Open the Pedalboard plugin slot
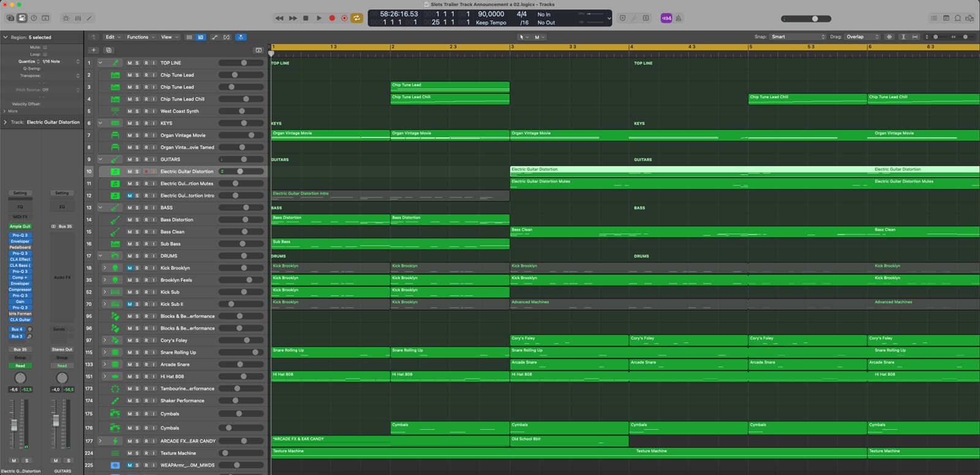The height and width of the screenshot is (475, 980). tap(20, 247)
